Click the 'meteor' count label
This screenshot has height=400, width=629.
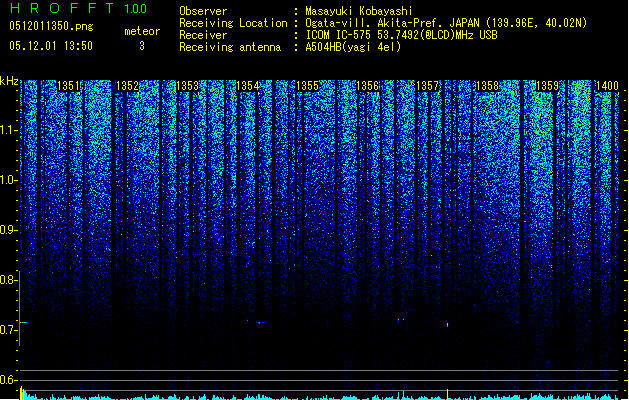142,31
